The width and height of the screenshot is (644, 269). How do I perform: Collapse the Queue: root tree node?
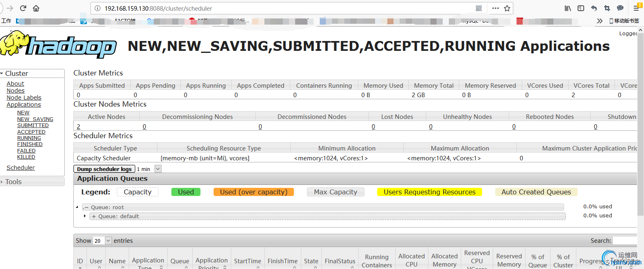coord(77,207)
